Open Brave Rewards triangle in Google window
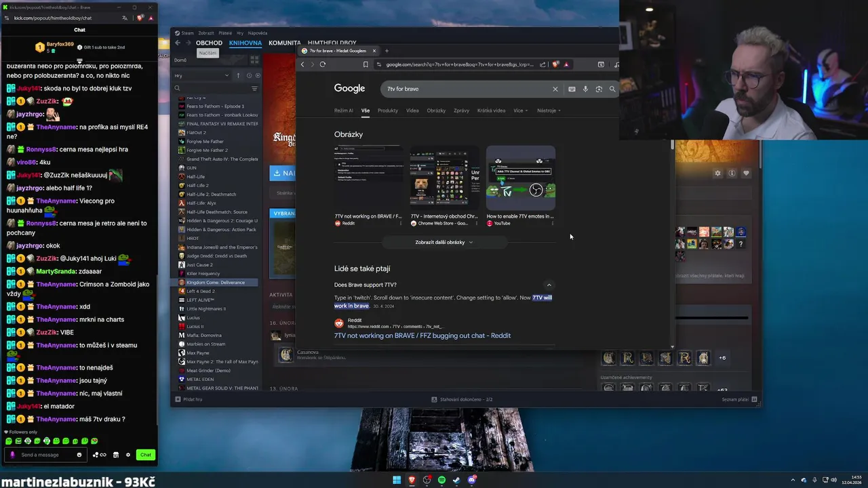Image resolution: width=868 pixels, height=488 pixels. (566, 64)
